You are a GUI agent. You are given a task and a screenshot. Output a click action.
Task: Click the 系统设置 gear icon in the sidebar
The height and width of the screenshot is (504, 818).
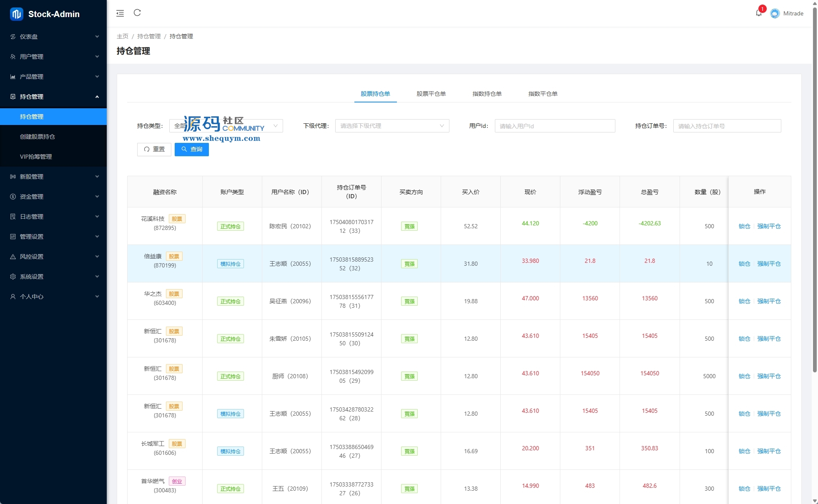click(x=13, y=277)
